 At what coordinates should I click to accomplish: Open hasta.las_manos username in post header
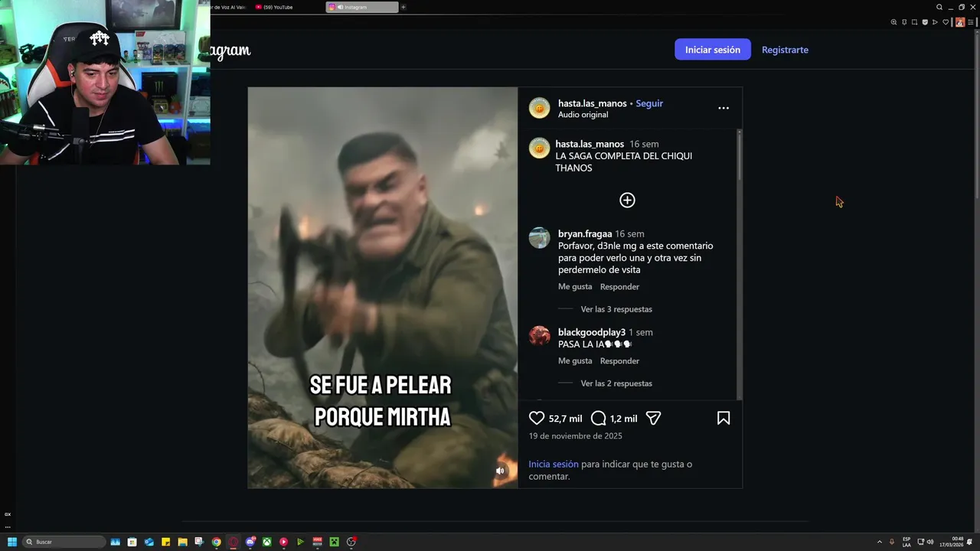click(x=593, y=103)
